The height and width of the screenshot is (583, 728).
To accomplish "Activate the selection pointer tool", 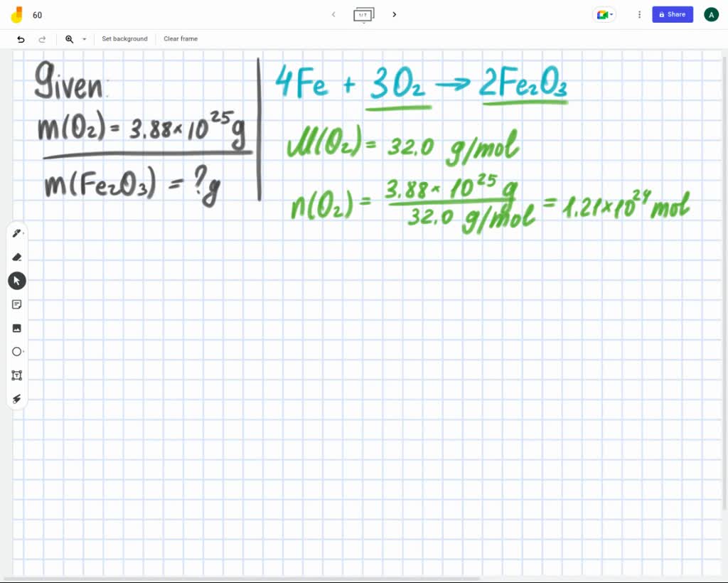I will pyautogui.click(x=16, y=280).
